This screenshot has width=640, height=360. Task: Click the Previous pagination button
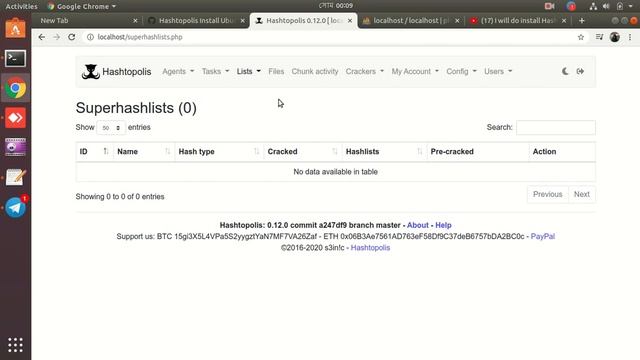(547, 194)
